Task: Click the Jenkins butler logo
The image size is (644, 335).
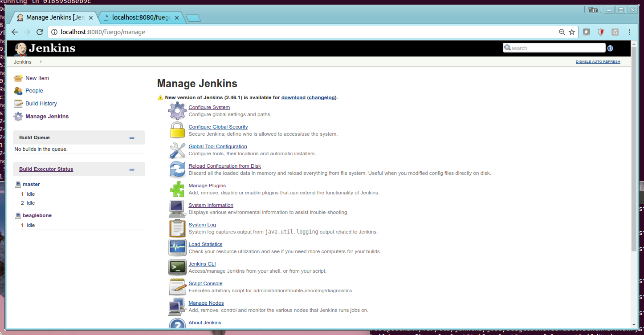Action: (x=20, y=48)
